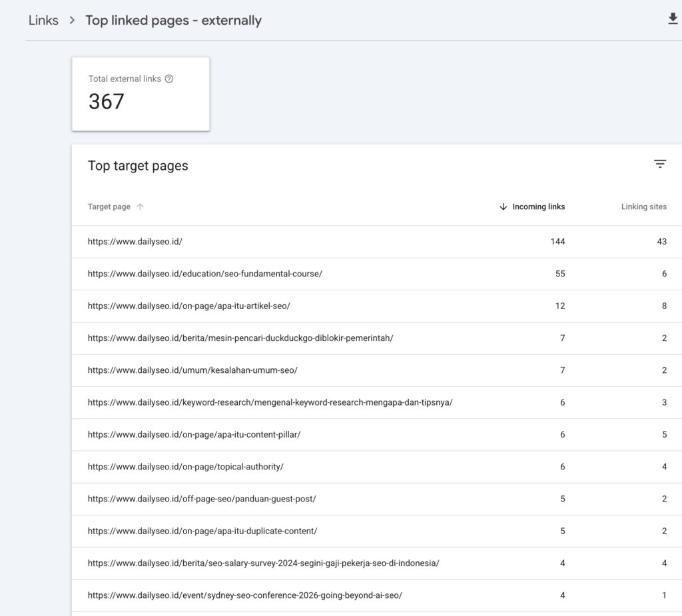Click the Incoming links descending arrow
The image size is (682, 616).
coord(504,206)
